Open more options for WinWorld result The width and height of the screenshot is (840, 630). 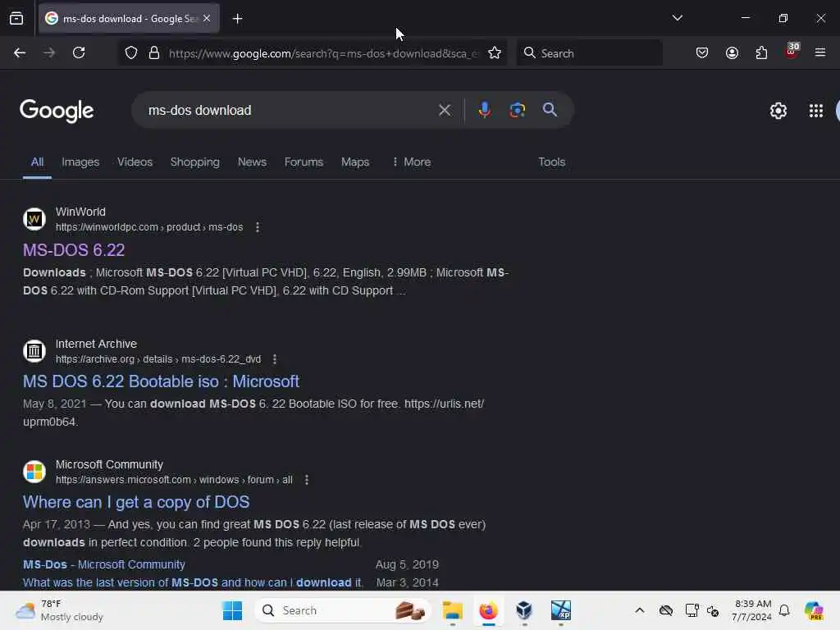[x=258, y=227]
